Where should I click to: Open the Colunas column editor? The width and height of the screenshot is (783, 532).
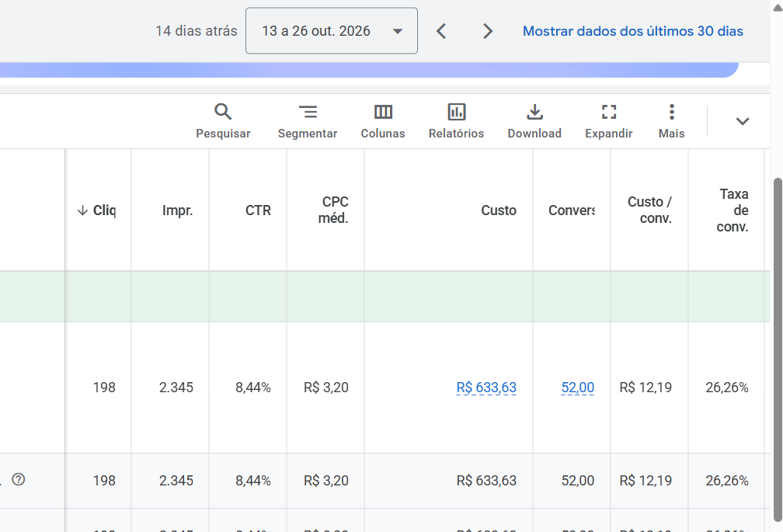pyautogui.click(x=383, y=121)
